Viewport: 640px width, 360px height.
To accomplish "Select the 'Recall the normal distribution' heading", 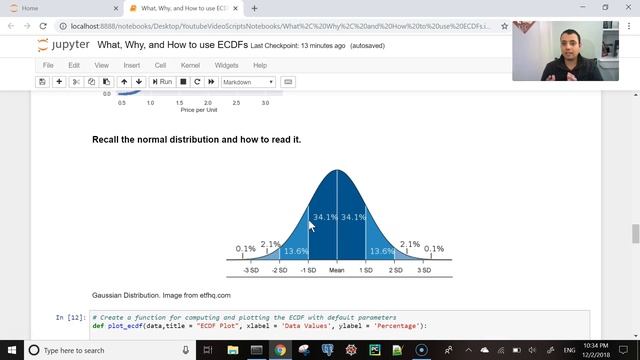I will point(196,140).
